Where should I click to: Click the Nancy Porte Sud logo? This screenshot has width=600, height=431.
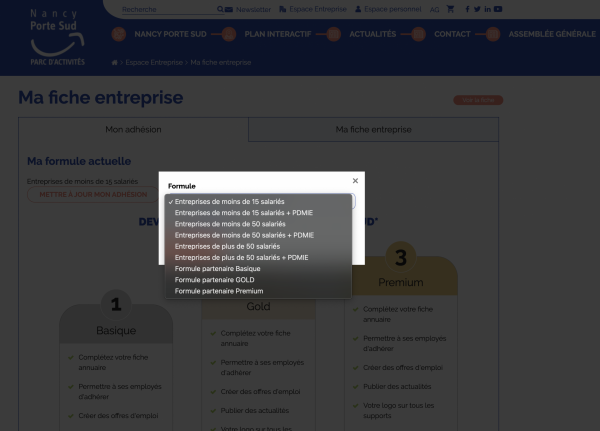click(57, 37)
